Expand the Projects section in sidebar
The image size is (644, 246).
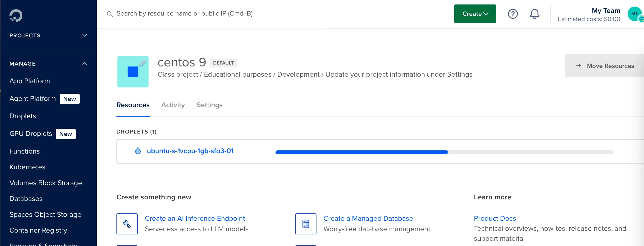tap(85, 36)
